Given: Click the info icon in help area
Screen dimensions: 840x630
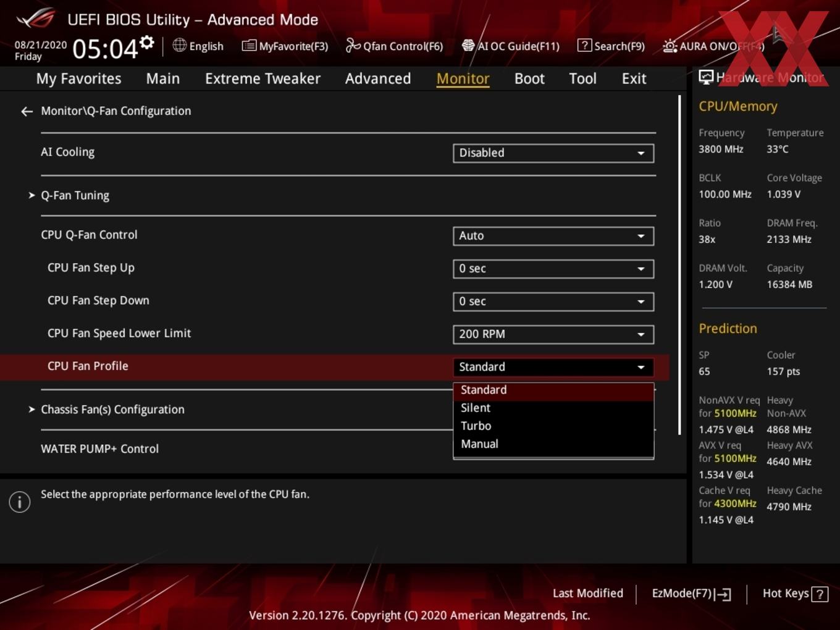Looking at the screenshot, I should click(20, 502).
